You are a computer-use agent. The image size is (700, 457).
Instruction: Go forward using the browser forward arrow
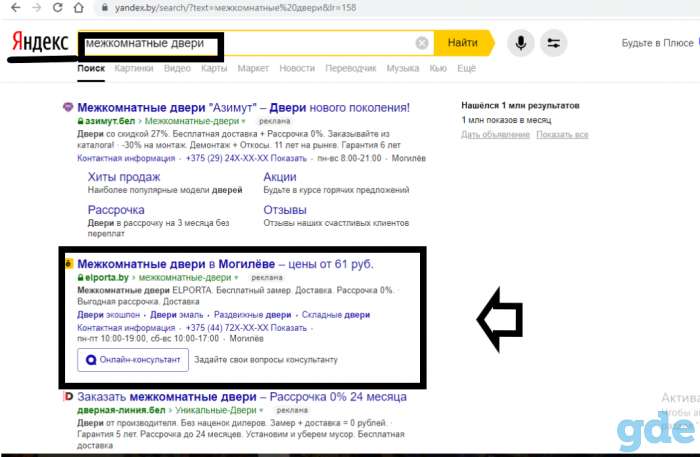tap(37, 8)
